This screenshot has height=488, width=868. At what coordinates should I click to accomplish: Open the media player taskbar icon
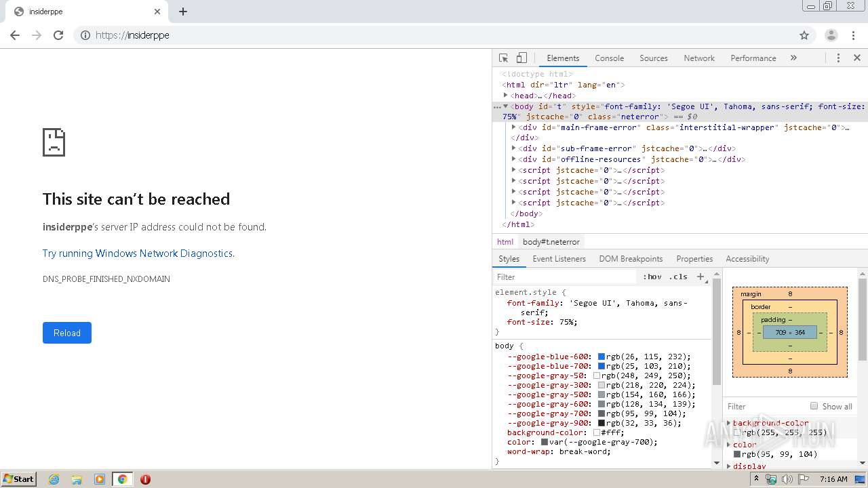(100, 479)
